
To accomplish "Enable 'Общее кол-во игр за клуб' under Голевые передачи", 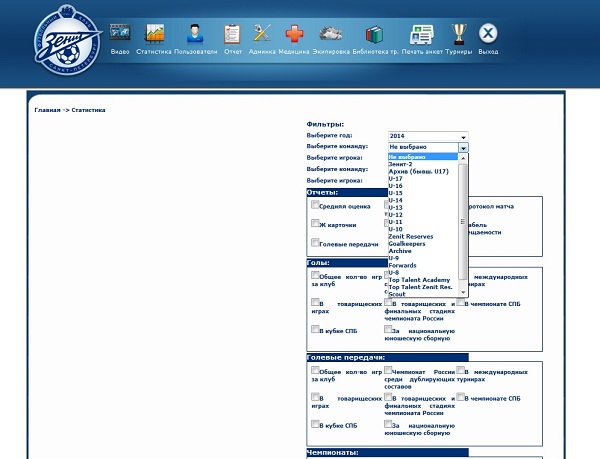I will click(315, 370).
